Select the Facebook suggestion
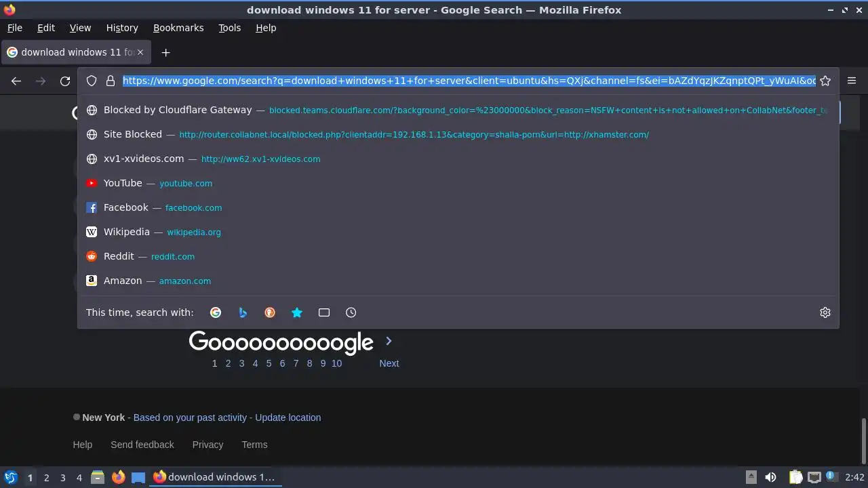The height and width of the screenshot is (488, 868). (x=458, y=207)
